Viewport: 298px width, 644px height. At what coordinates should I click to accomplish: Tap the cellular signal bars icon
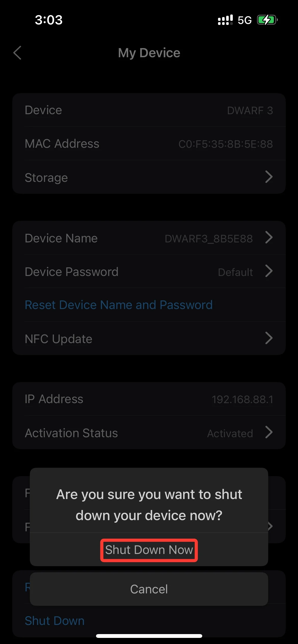(x=225, y=20)
